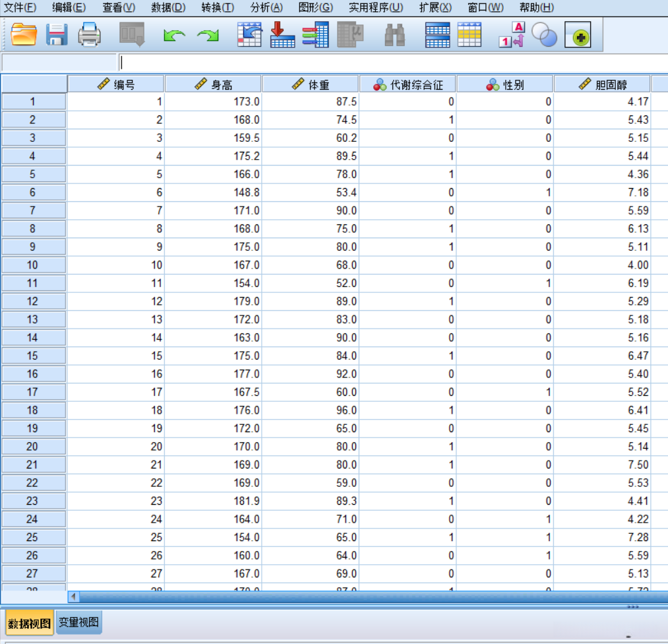Select the 身高 column header
The width and height of the screenshot is (668, 644).
click(x=213, y=84)
